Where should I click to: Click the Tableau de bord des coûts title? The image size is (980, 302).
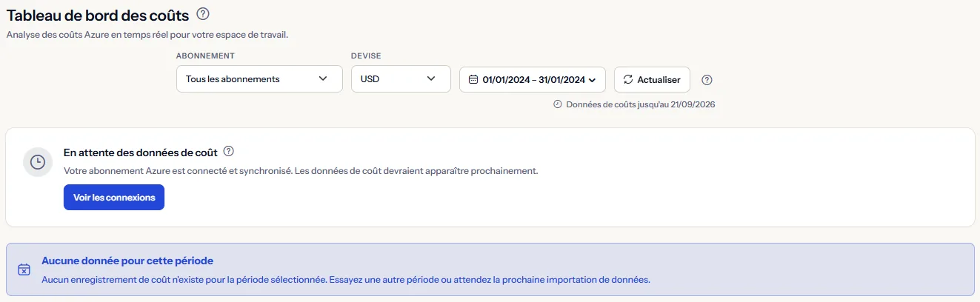[x=98, y=14]
